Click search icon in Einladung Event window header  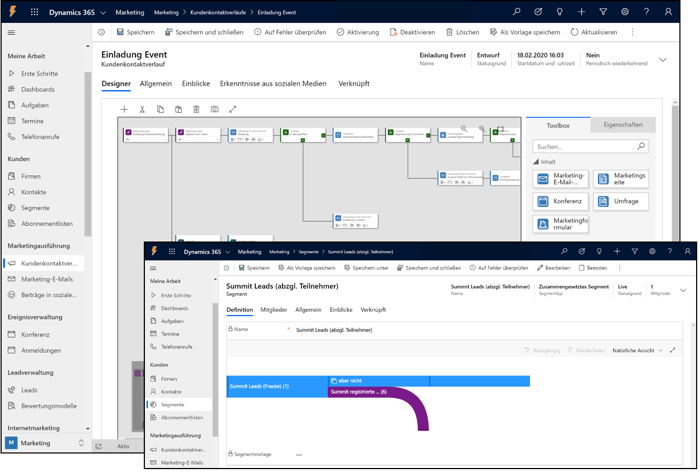[517, 12]
